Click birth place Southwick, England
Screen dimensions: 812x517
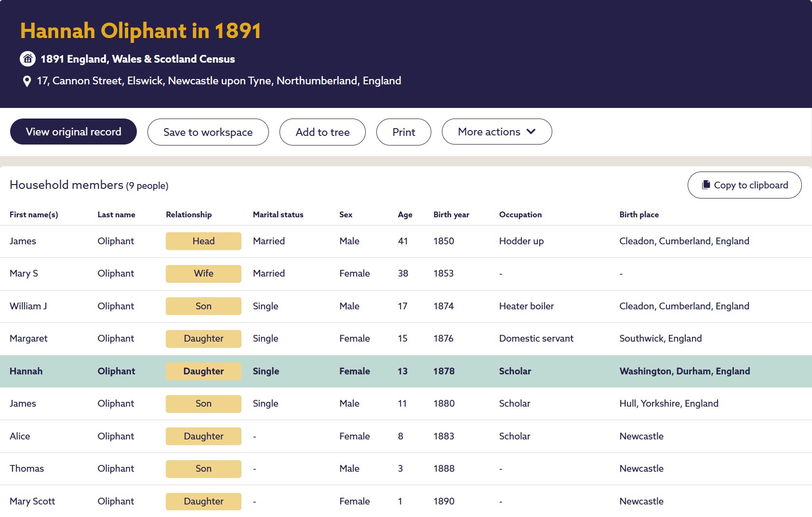coord(660,338)
